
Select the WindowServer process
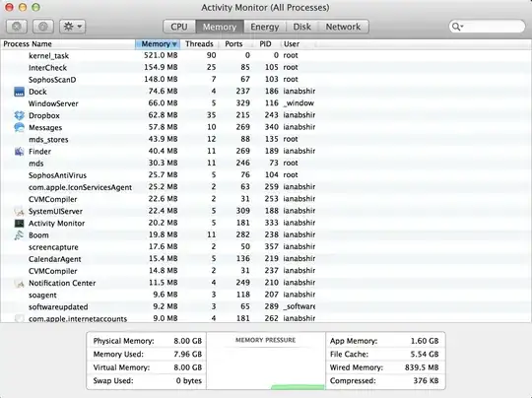pyautogui.click(x=266, y=103)
